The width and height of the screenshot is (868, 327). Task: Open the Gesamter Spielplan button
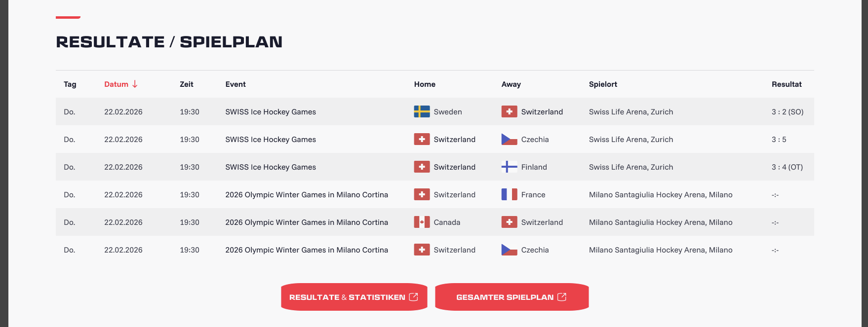(512, 297)
